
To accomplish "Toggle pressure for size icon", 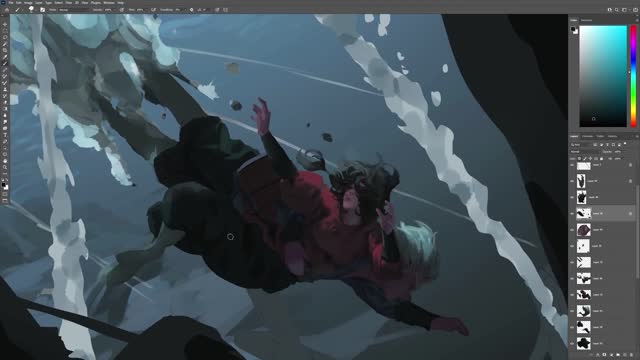I will [217, 10].
